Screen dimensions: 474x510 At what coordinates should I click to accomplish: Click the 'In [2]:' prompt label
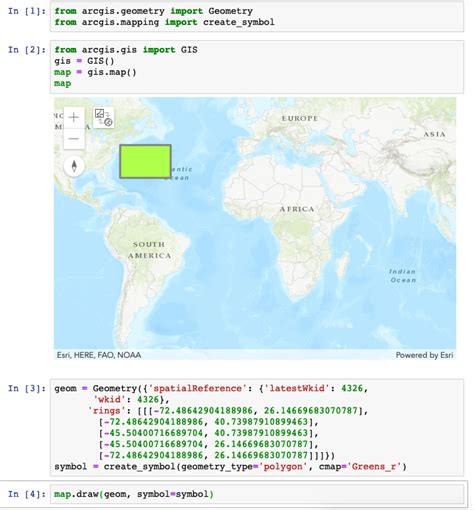point(27,50)
